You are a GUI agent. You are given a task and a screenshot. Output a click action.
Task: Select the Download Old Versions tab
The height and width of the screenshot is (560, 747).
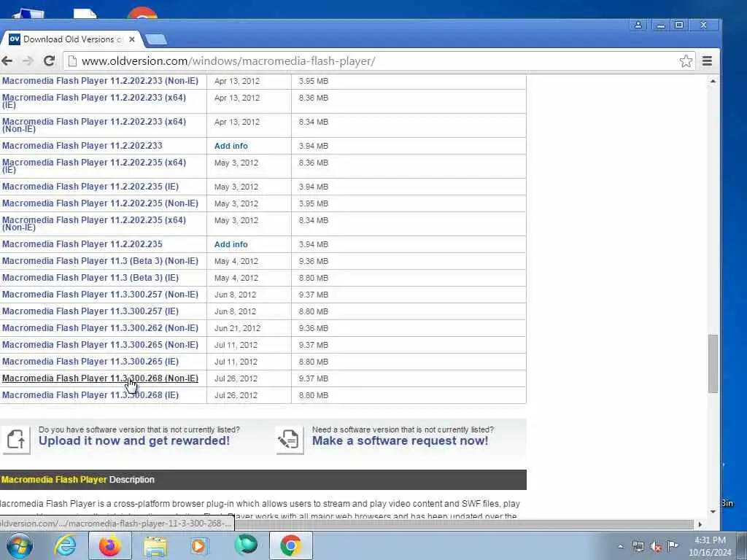pos(71,39)
